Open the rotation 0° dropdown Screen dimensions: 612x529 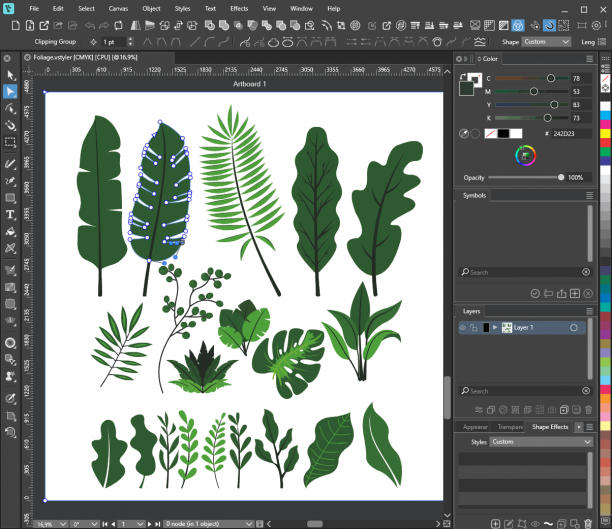85,524
